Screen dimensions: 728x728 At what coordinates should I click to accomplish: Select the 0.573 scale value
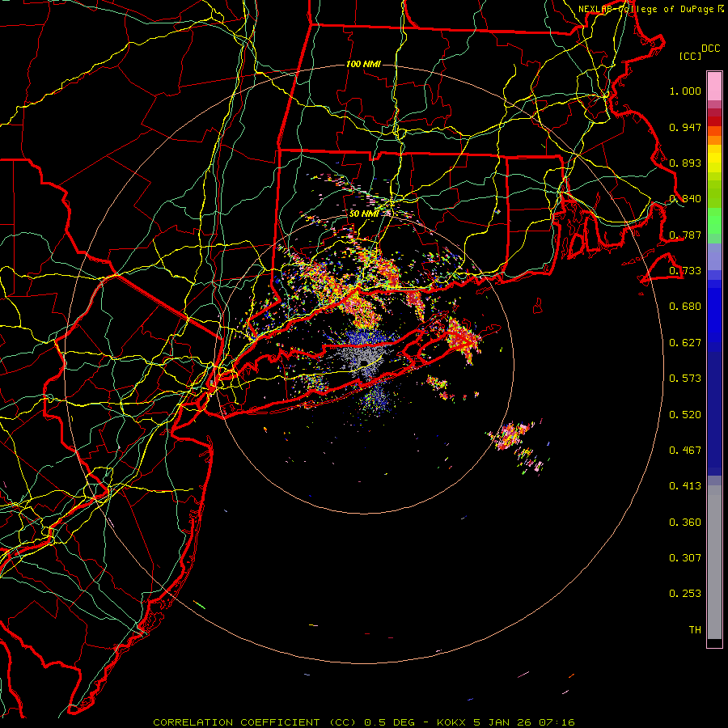coord(685,379)
